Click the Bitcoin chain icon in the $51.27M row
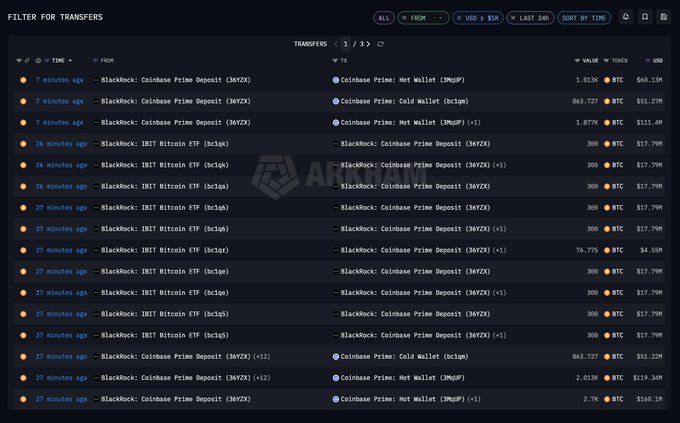The width and height of the screenshot is (680, 423). [23, 101]
